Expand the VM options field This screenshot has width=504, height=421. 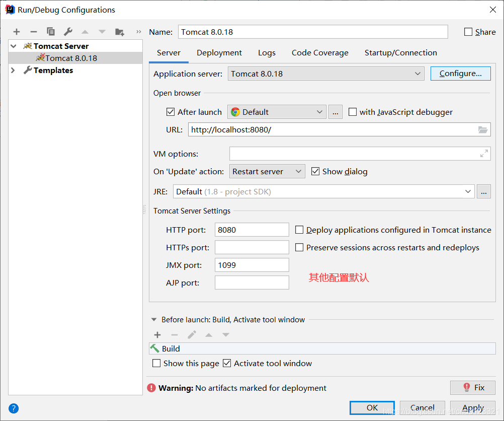pyautogui.click(x=484, y=154)
